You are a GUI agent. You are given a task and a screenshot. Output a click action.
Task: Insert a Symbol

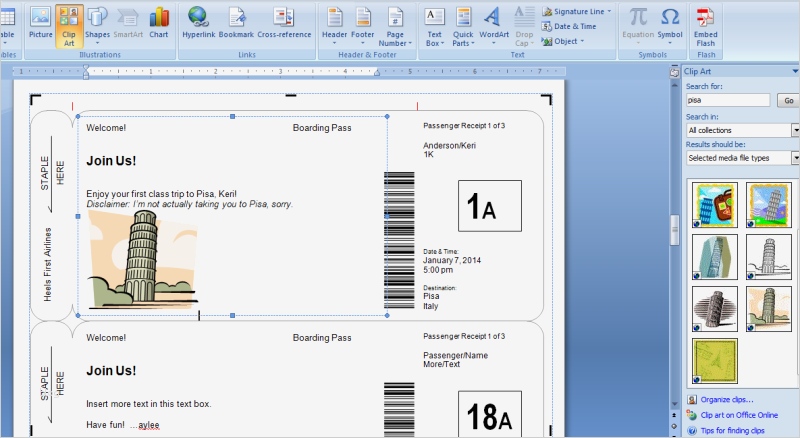click(x=670, y=25)
